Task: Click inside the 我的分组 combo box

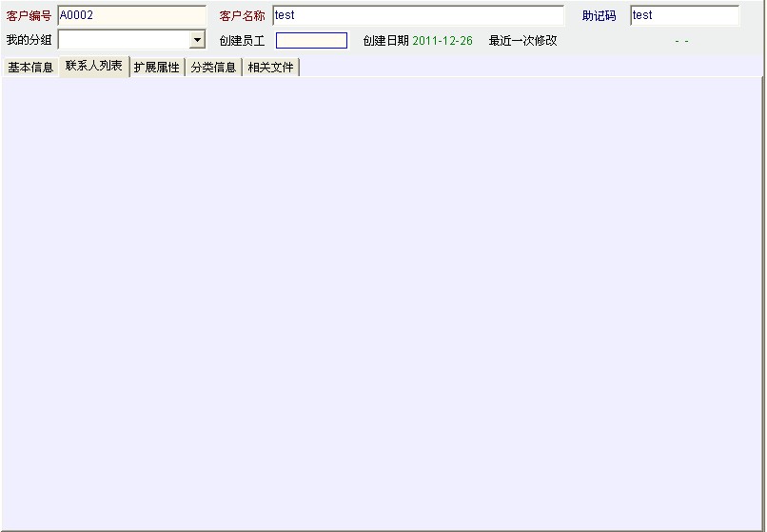Action: pos(123,40)
